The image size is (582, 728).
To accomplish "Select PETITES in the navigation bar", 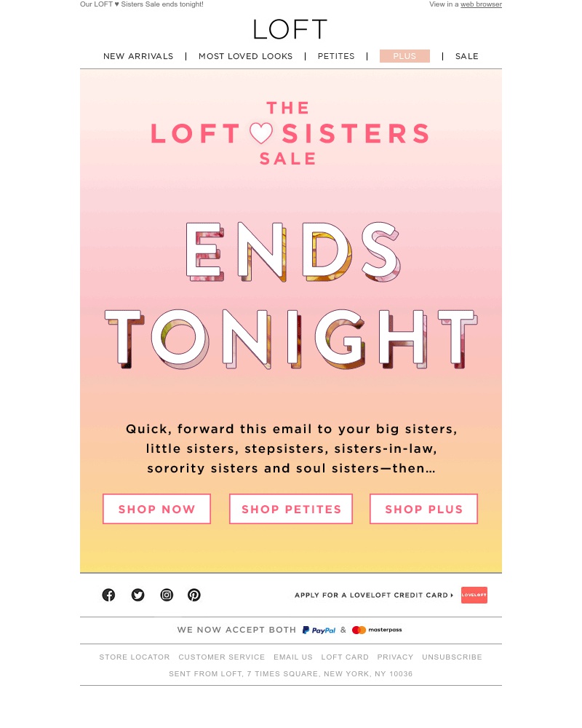I will 336,56.
